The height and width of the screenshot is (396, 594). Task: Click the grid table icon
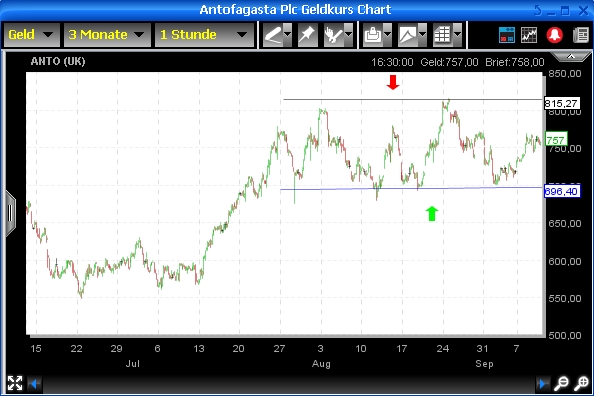(x=442, y=35)
